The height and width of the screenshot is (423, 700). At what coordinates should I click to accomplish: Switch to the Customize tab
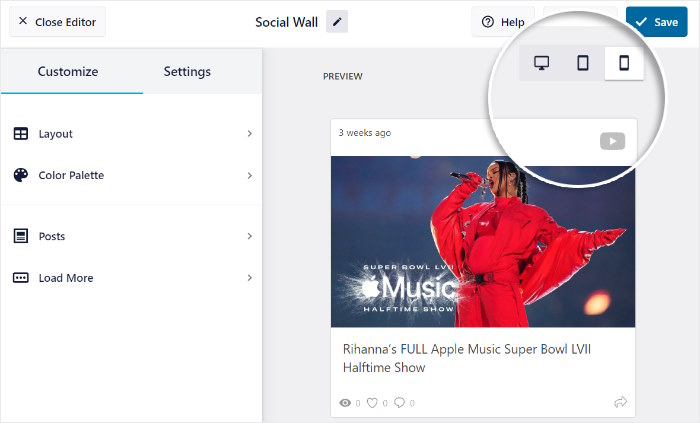pyautogui.click(x=68, y=71)
